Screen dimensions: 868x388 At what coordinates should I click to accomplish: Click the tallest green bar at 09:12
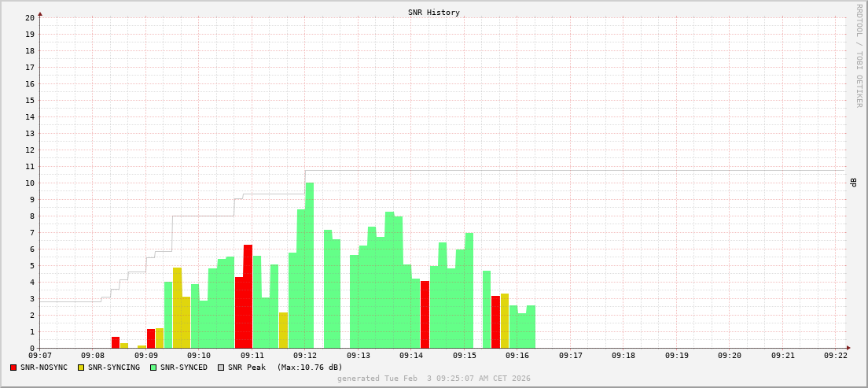310,268
